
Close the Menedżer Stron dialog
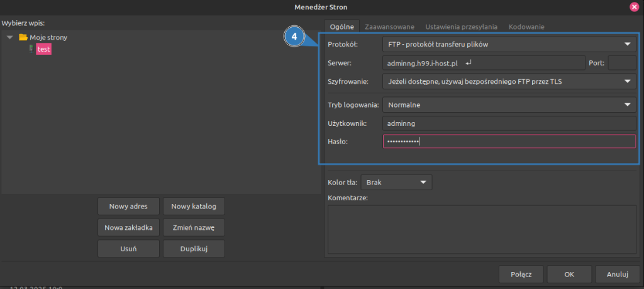(x=634, y=6)
